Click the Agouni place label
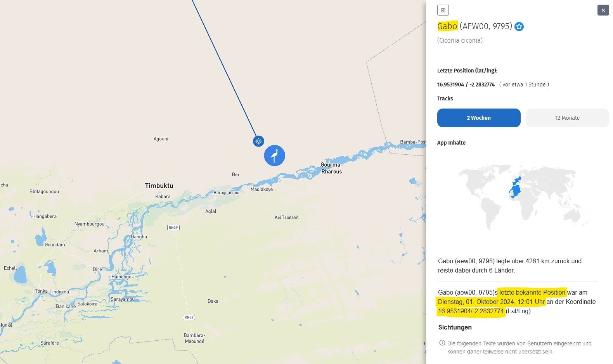The height and width of the screenshot is (364, 613). 161,139
